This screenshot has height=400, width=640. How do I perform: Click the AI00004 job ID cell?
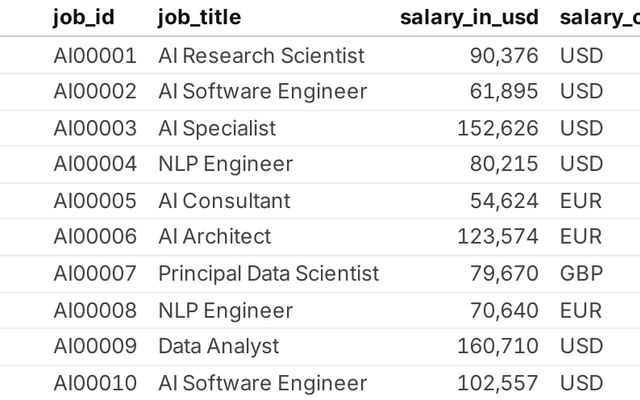(95, 164)
